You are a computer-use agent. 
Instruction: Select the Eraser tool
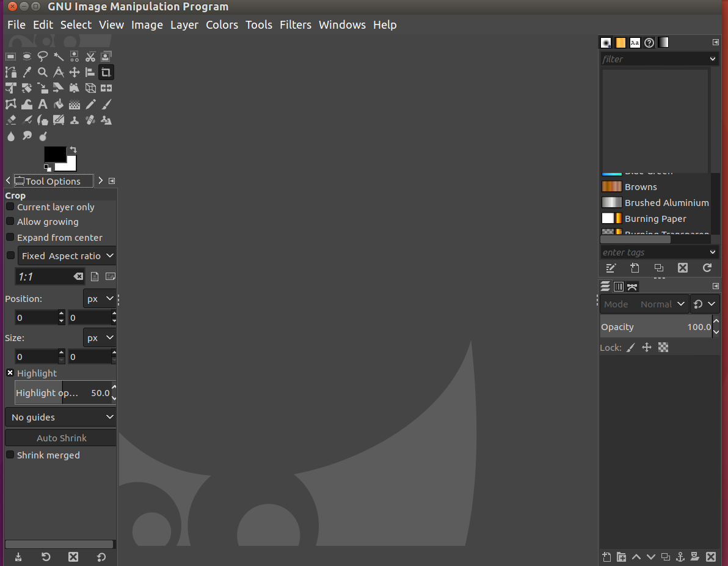tap(11, 120)
